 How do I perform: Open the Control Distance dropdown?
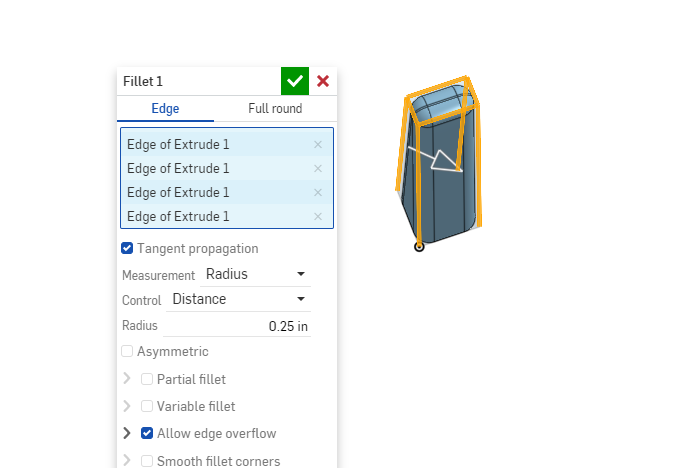(x=238, y=299)
